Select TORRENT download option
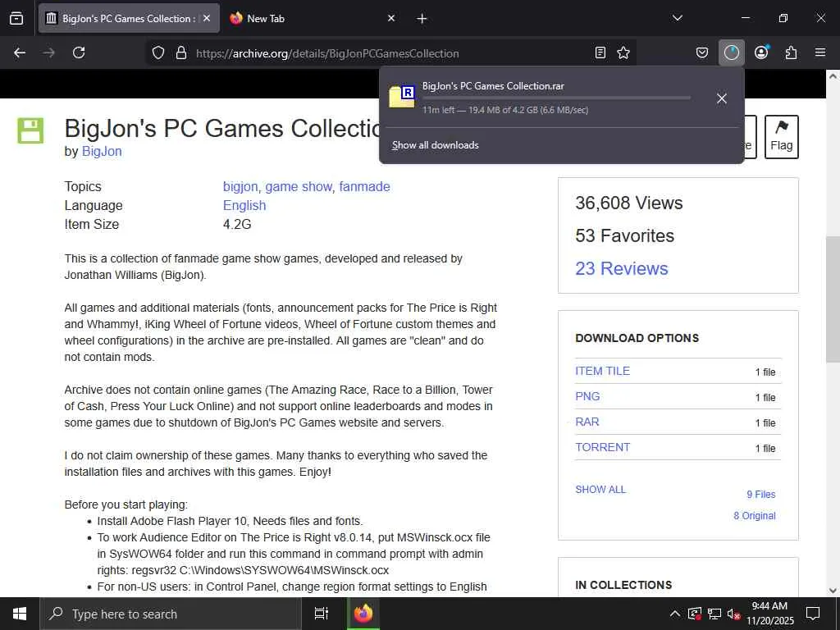 point(603,447)
